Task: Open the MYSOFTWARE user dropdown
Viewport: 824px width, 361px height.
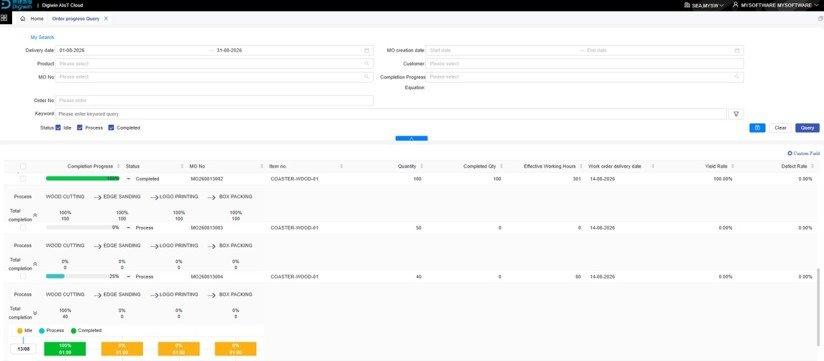Action: (775, 5)
